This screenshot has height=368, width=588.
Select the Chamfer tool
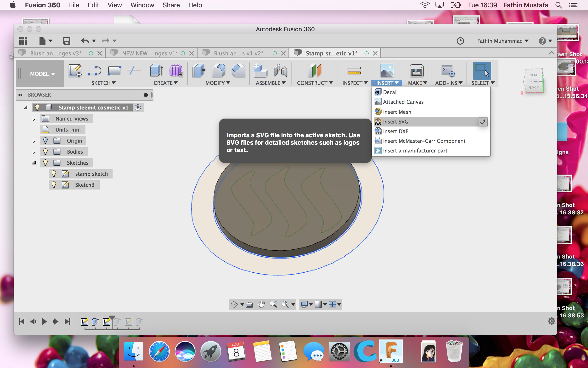[238, 71]
